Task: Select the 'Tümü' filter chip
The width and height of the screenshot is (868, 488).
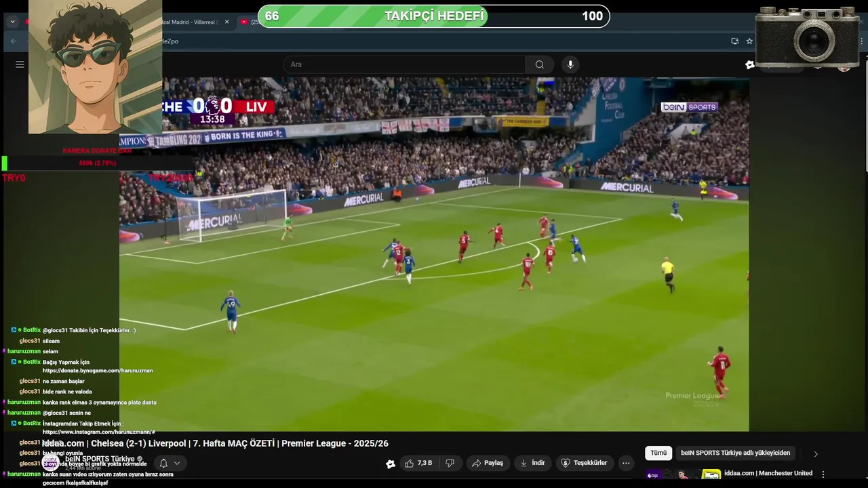Action: click(658, 453)
